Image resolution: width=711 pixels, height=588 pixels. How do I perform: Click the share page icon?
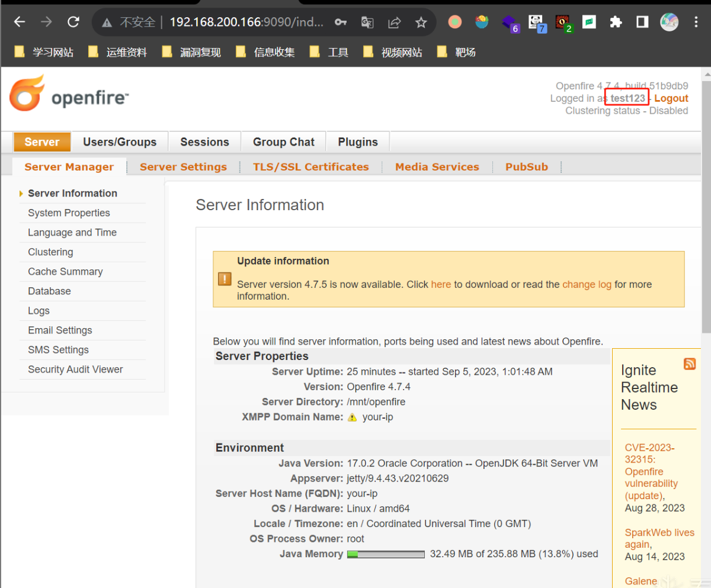coord(394,23)
